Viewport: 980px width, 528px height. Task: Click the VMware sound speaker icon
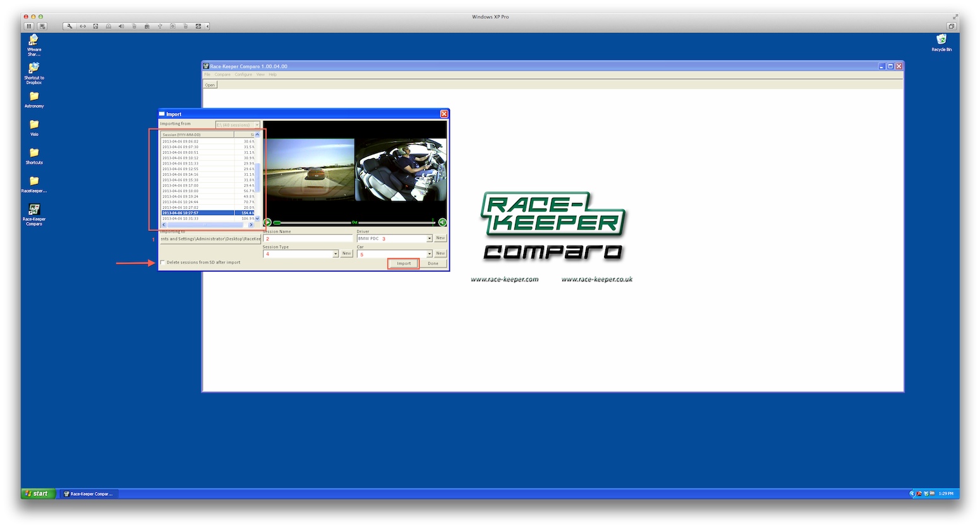pyautogui.click(x=121, y=26)
